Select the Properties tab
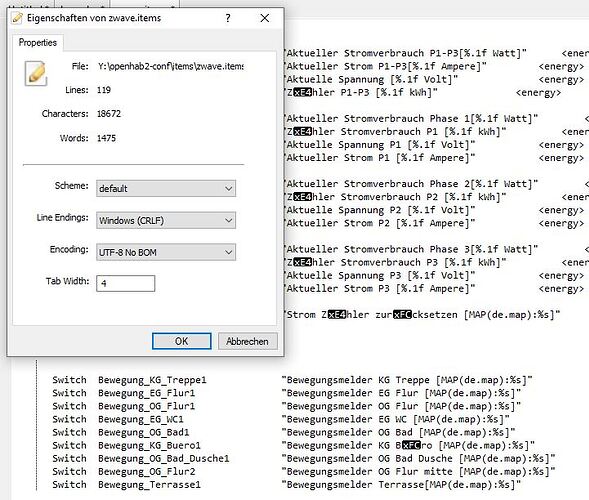The height and width of the screenshot is (500, 589). click(38, 42)
